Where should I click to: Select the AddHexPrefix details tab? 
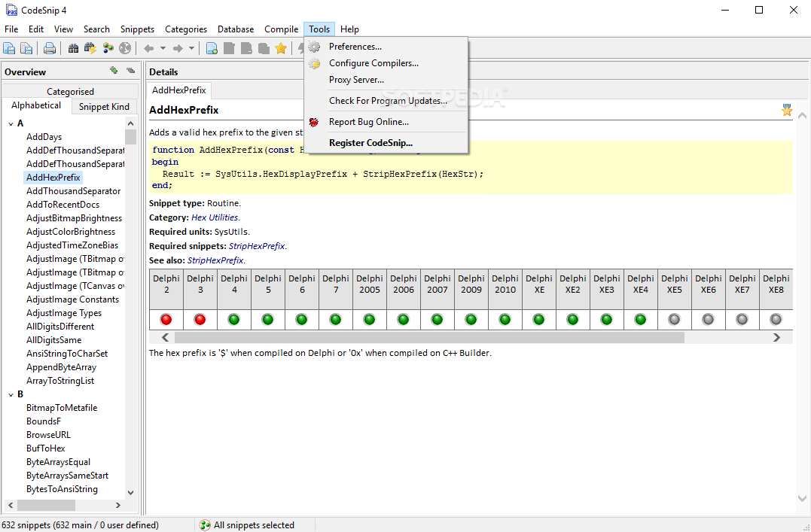179,90
